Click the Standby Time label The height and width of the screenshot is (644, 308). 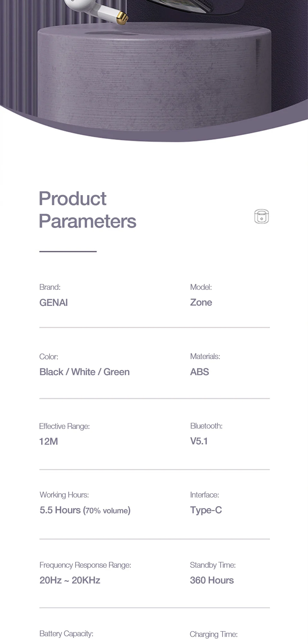point(213,565)
